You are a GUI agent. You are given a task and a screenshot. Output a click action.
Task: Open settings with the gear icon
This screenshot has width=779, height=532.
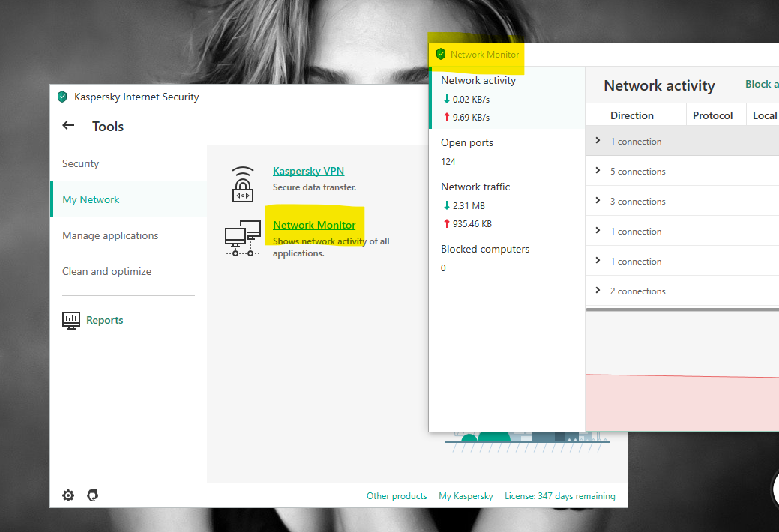point(68,495)
